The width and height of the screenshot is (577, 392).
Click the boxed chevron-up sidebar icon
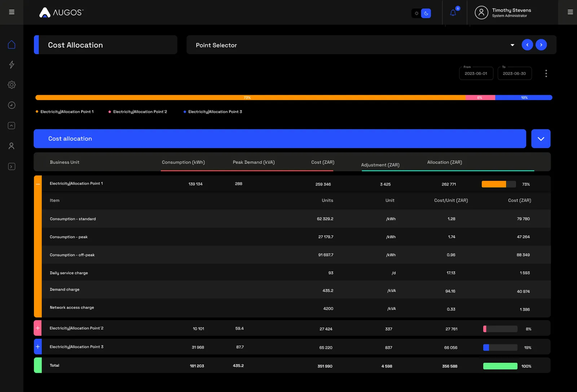coord(12,125)
